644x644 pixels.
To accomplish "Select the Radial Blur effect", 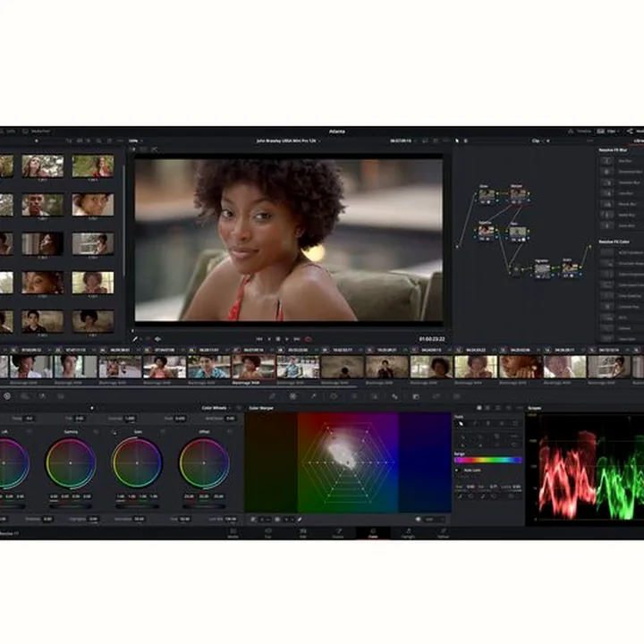I will point(626,215).
